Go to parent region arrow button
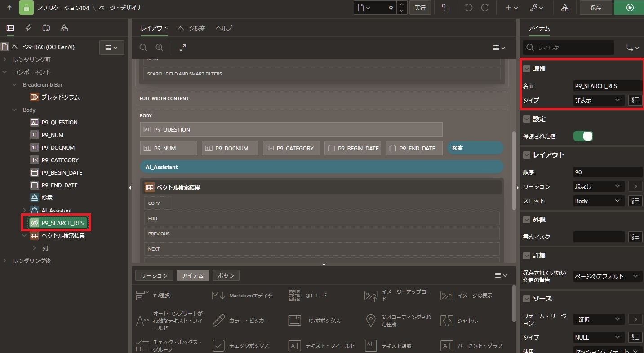Image resolution: width=644 pixels, height=353 pixels. pyautogui.click(x=635, y=186)
